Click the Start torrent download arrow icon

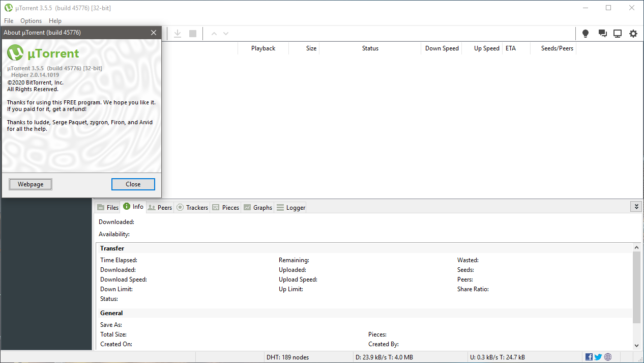click(x=178, y=34)
